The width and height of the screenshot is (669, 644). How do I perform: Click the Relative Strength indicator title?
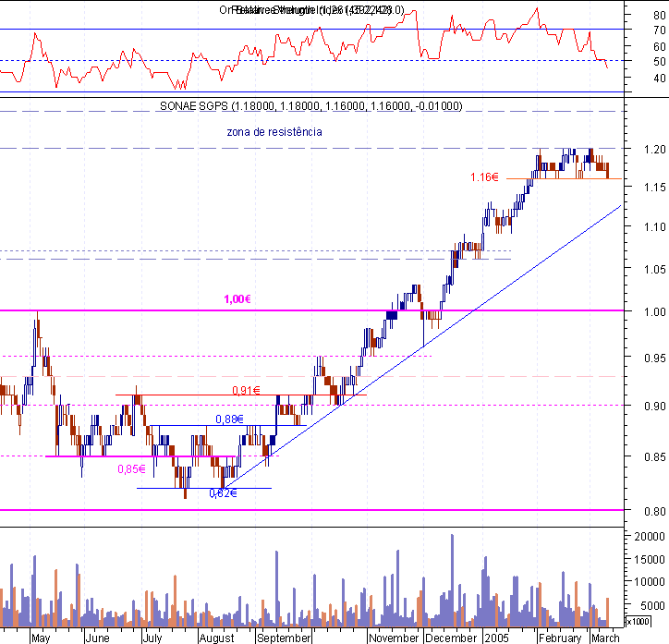click(311, 10)
